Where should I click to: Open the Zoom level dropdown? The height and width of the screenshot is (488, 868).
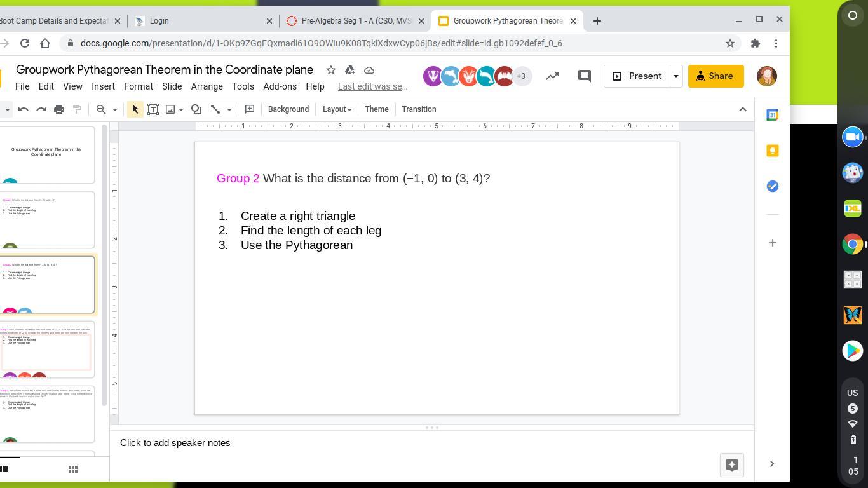coord(114,109)
